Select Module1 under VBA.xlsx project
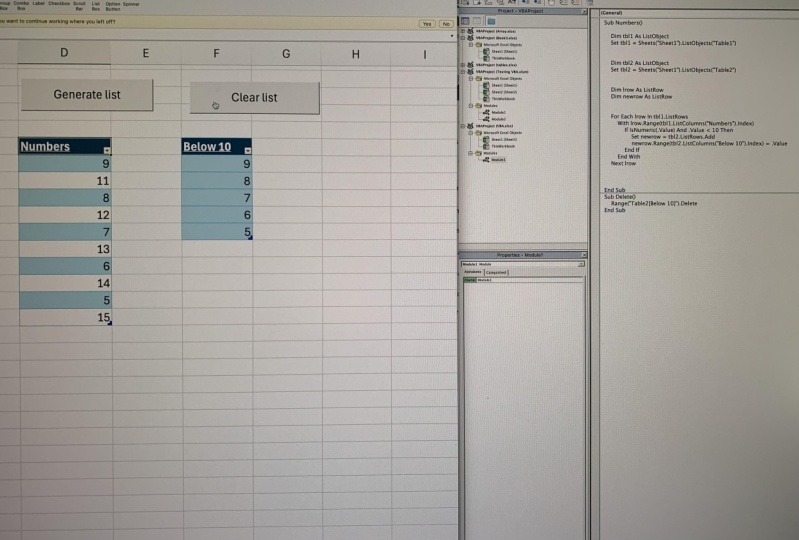 [x=498, y=159]
